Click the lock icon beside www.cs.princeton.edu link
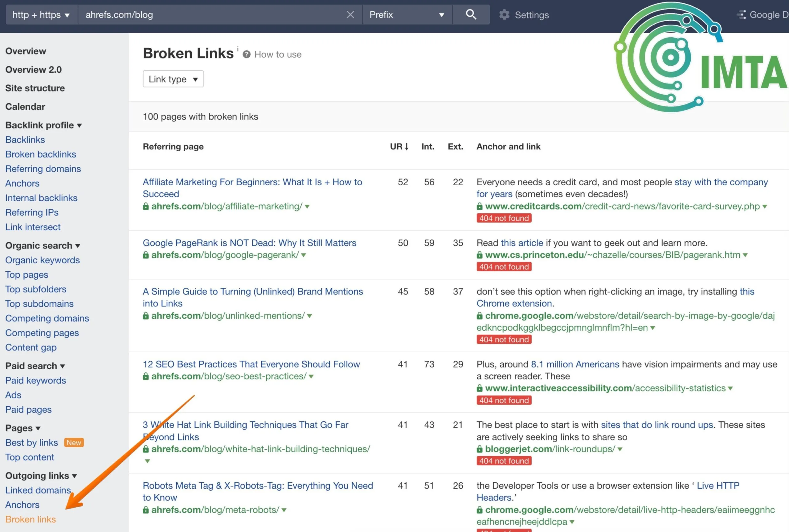Viewport: 789px width, 532px height. point(480,255)
